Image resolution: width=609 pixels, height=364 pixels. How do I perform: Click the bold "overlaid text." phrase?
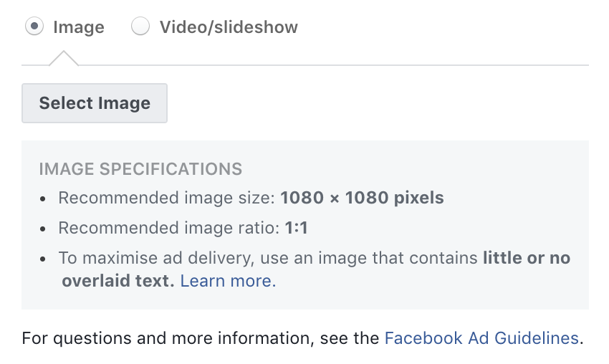[x=118, y=280]
